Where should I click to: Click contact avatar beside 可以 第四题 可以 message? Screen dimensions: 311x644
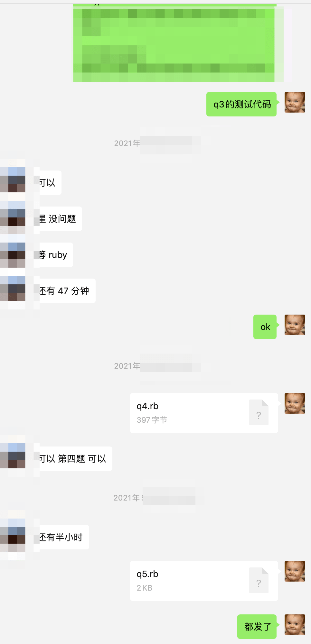click(x=13, y=455)
